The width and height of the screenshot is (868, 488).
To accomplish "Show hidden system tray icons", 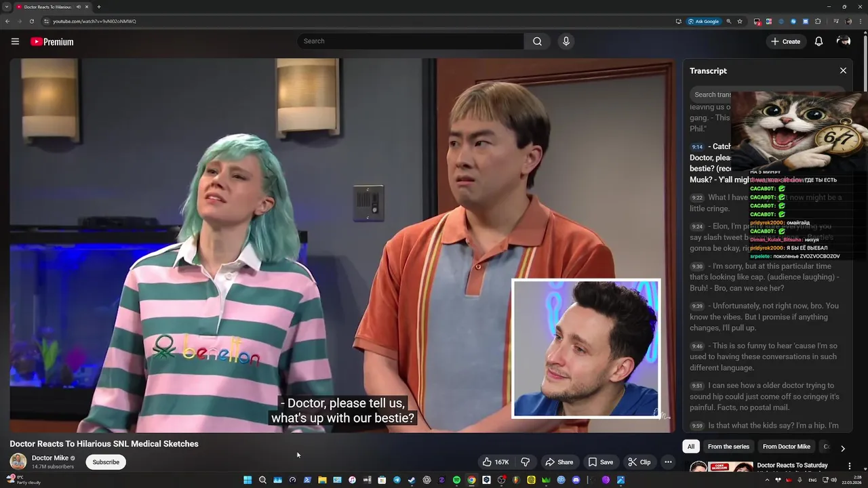I will point(768,480).
